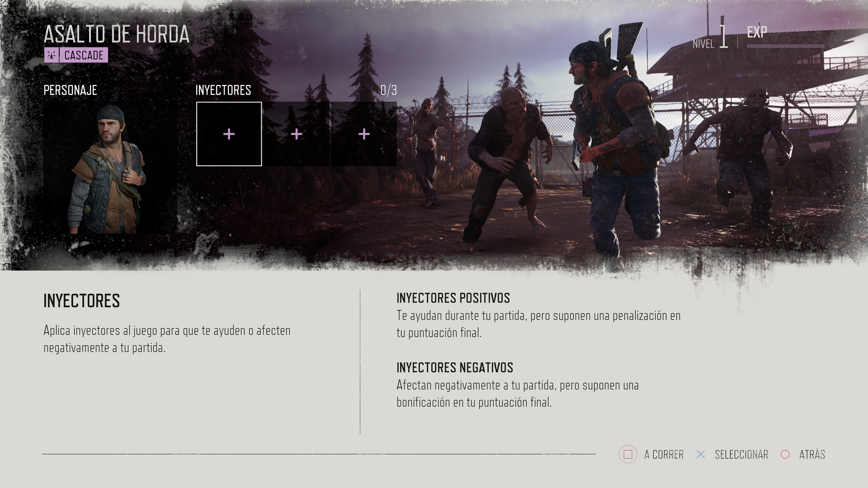
Task: Add an injector in the second slot
Action: (296, 134)
